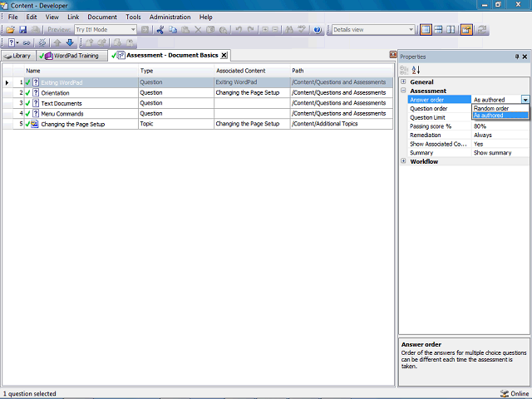Toggle the horizontal split layout button
Screen dimensions: 532x399
438,30
